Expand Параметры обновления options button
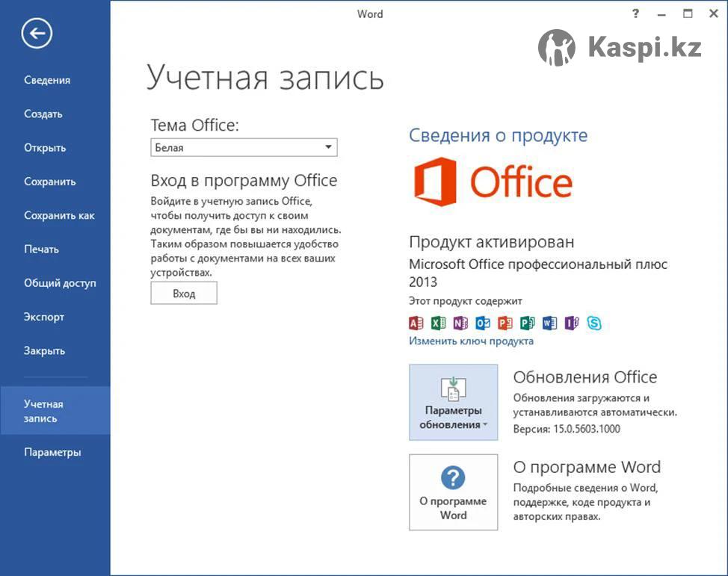 [x=453, y=403]
